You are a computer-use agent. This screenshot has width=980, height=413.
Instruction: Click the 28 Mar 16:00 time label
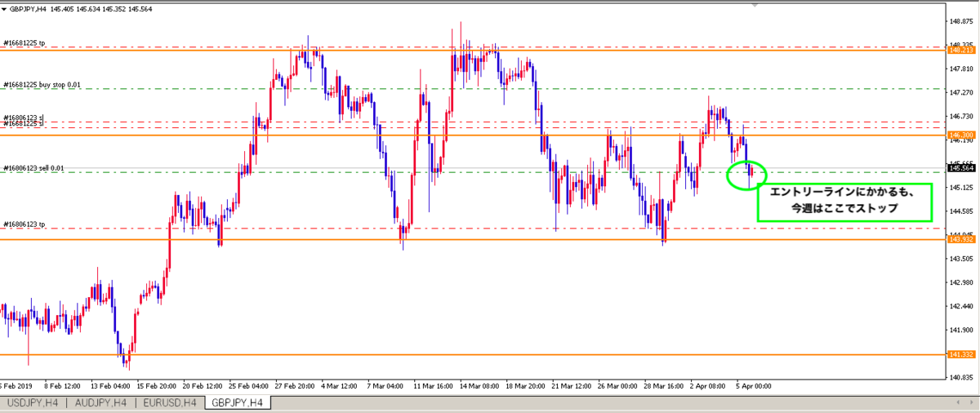click(665, 384)
